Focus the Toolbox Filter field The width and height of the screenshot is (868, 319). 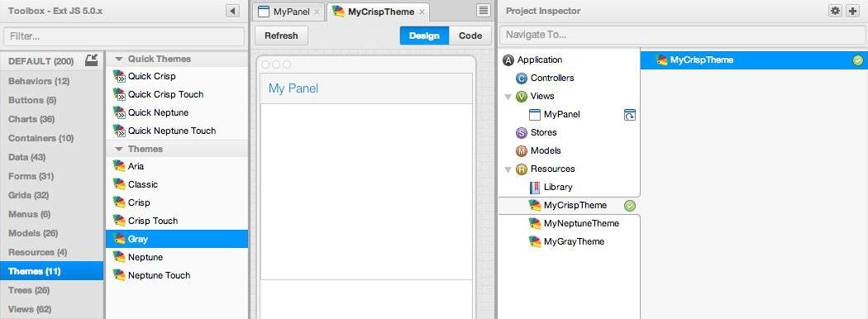[x=124, y=36]
